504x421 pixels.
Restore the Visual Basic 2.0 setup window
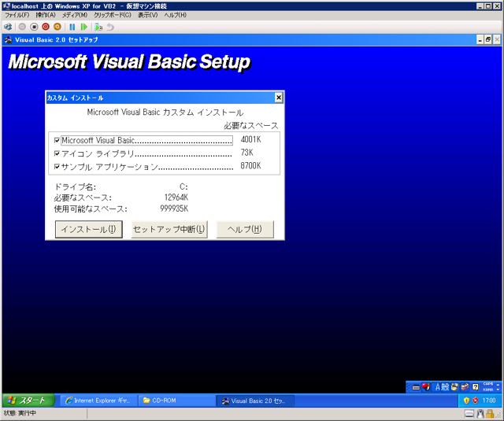(x=488, y=39)
